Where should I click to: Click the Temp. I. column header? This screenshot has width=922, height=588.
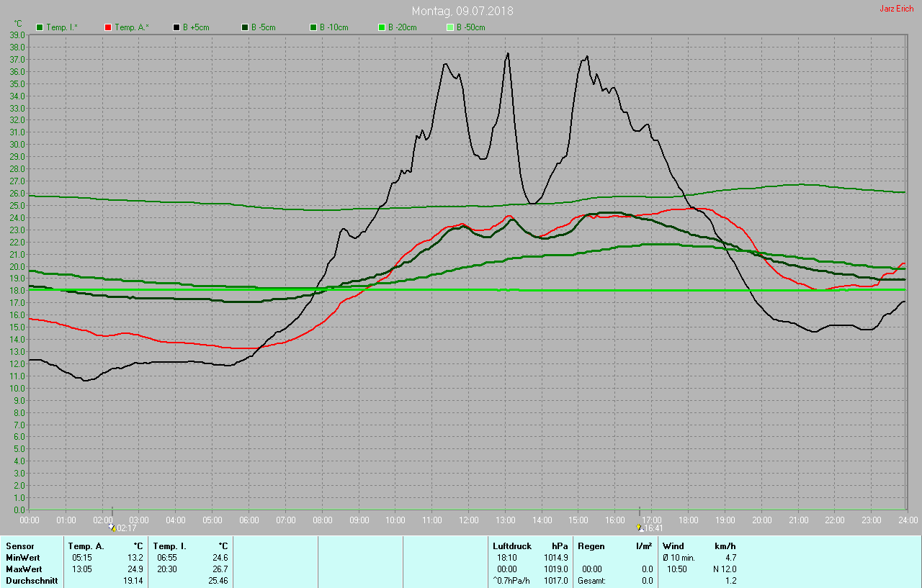tap(169, 546)
